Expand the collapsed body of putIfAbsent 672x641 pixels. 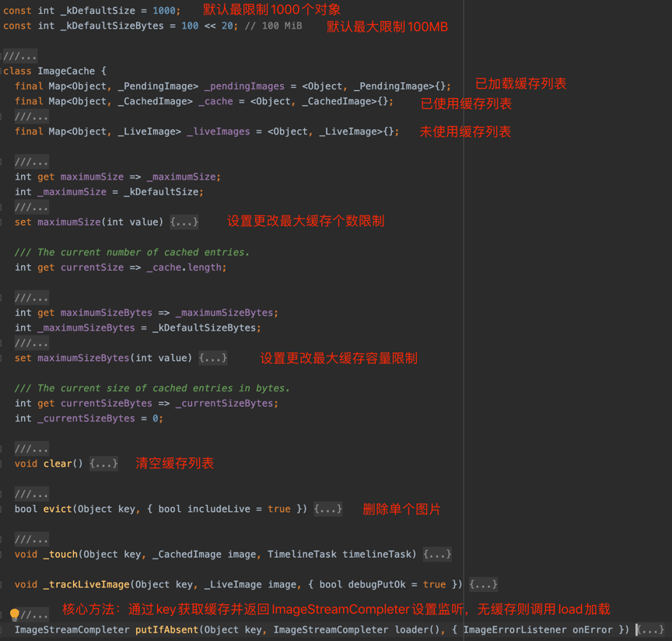click(650, 629)
